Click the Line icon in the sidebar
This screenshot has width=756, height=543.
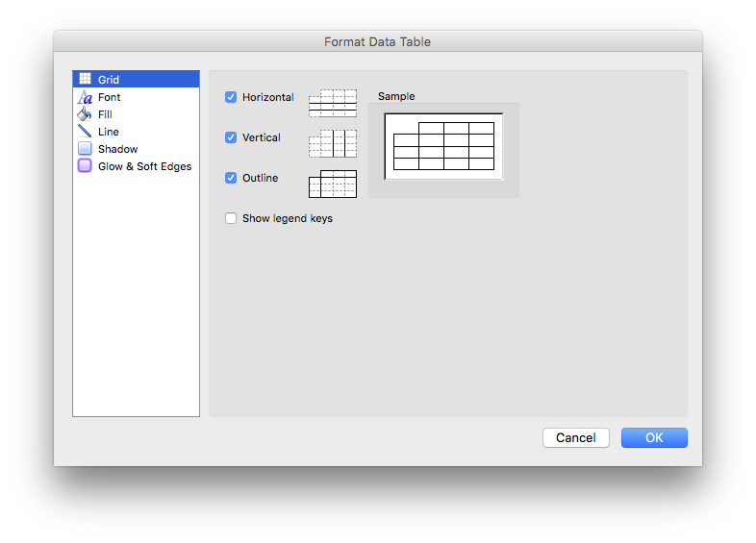coord(85,131)
